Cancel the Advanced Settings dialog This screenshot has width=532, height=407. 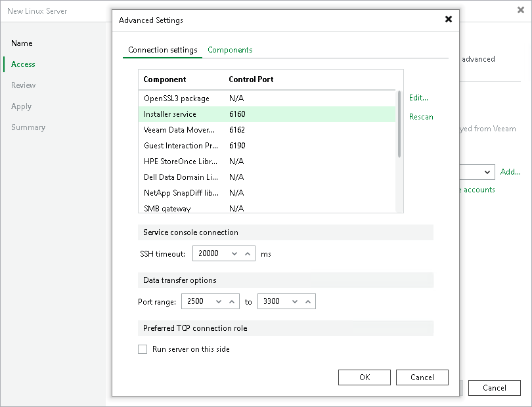[x=422, y=377]
